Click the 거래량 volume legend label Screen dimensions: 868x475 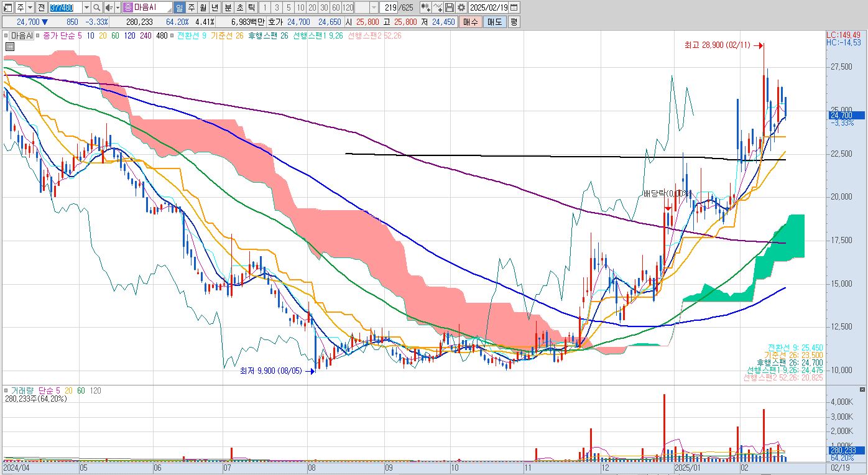(x=21, y=390)
